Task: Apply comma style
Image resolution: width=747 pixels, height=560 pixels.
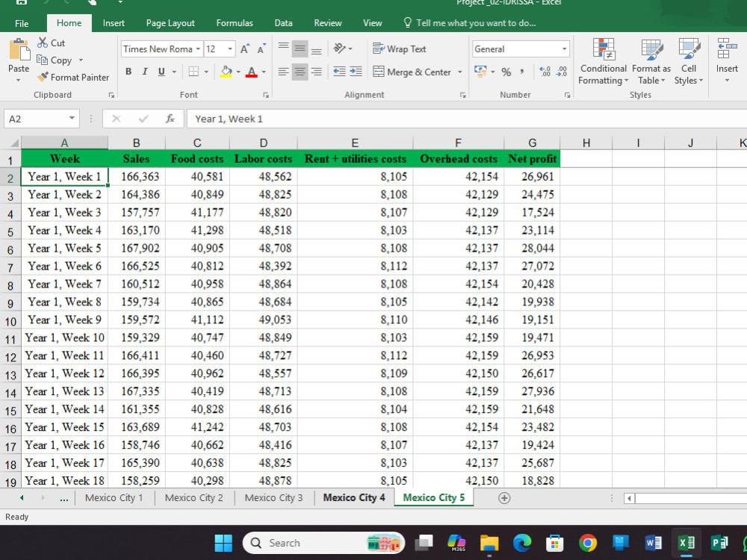Action: 522,72
